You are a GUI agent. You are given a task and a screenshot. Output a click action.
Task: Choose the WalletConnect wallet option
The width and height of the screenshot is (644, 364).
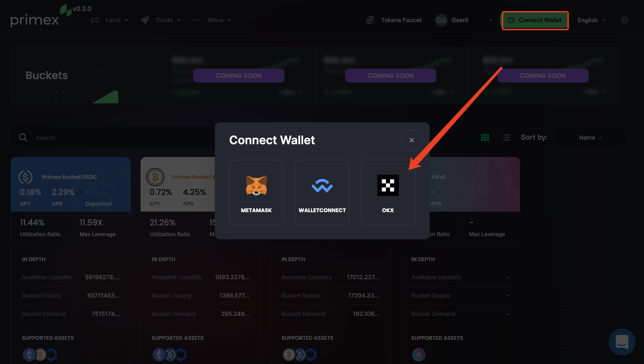[322, 192]
